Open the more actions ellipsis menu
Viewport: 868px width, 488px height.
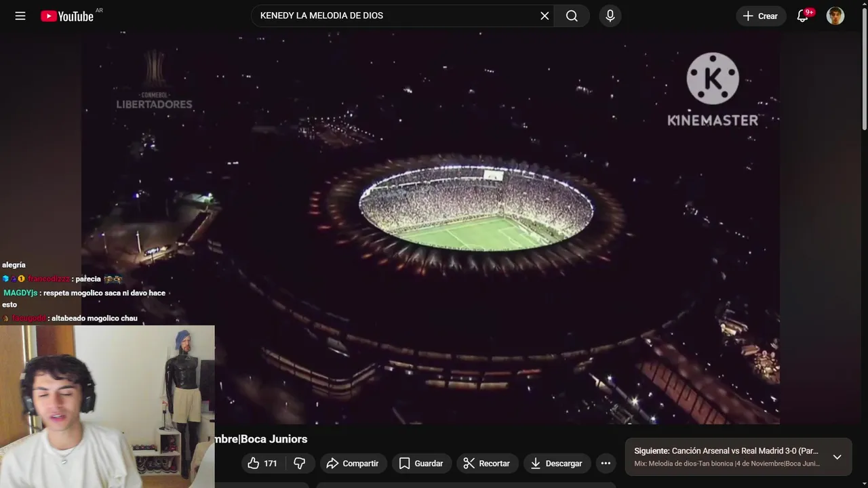tap(606, 463)
